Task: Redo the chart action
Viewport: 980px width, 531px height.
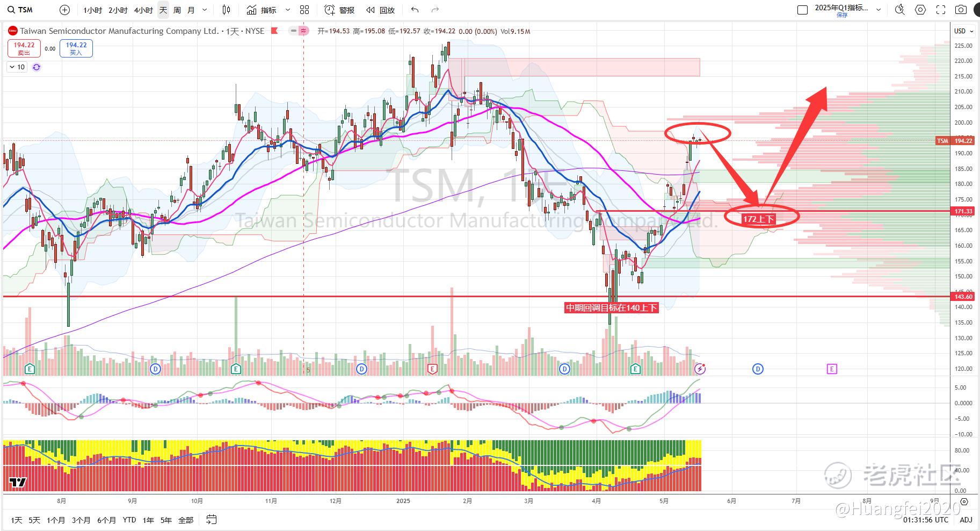Action: [435, 10]
